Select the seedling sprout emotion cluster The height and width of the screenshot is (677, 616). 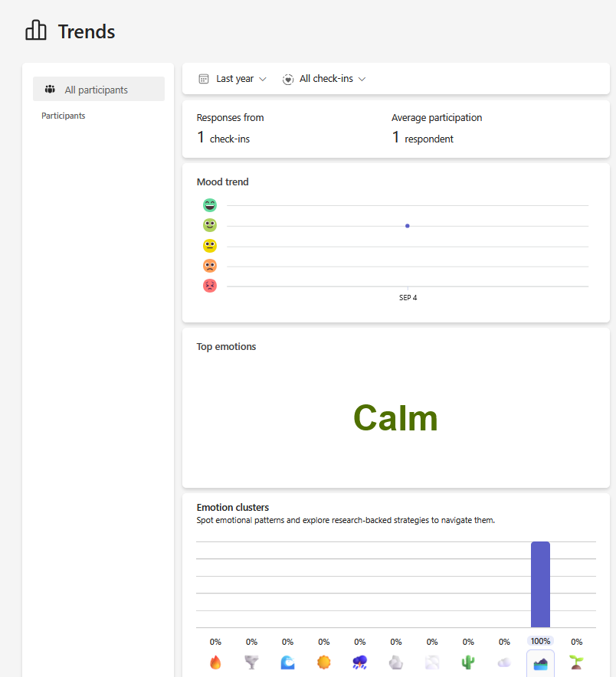(577, 662)
